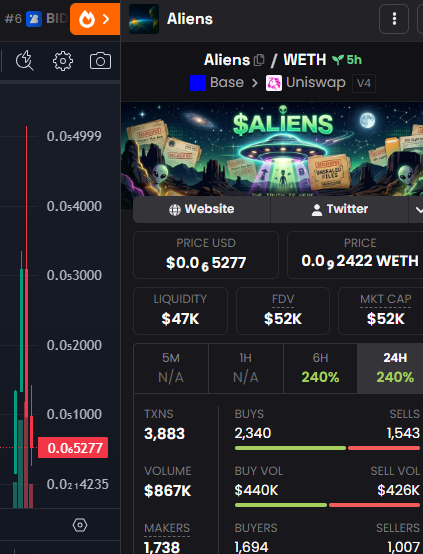Select the 6H timeframe tab
The width and height of the screenshot is (423, 554).
320,368
